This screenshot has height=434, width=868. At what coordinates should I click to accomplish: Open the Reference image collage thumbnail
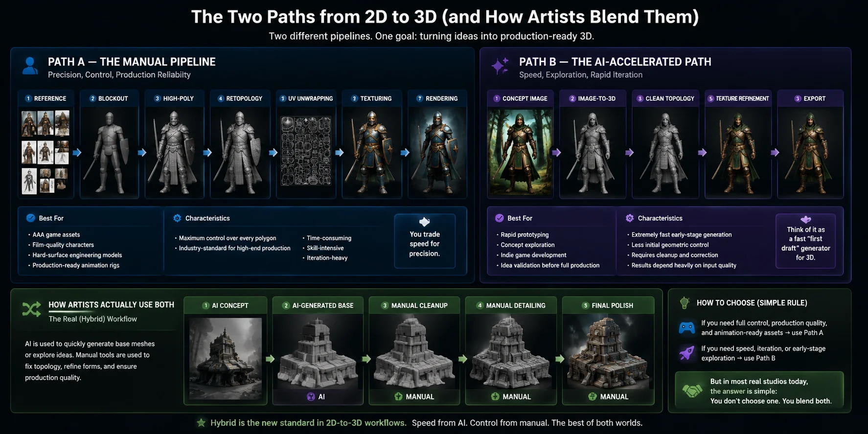(x=46, y=152)
